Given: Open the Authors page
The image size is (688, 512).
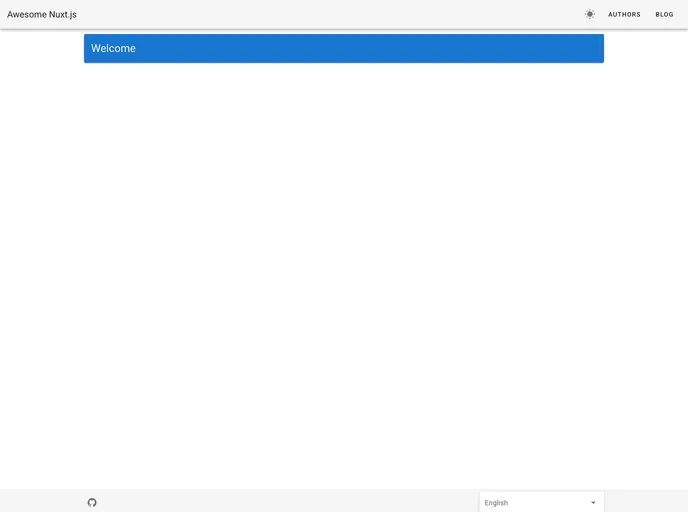Looking at the screenshot, I should pos(624,14).
